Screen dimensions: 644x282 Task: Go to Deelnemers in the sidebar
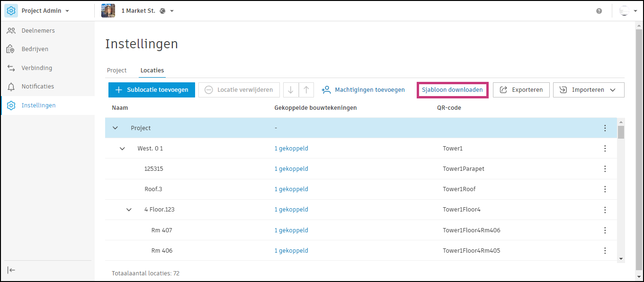[x=38, y=31]
